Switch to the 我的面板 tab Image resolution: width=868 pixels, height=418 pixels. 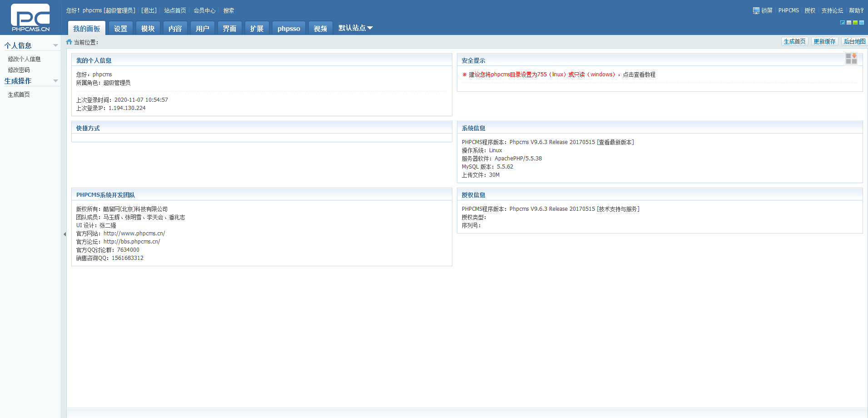[x=87, y=28]
